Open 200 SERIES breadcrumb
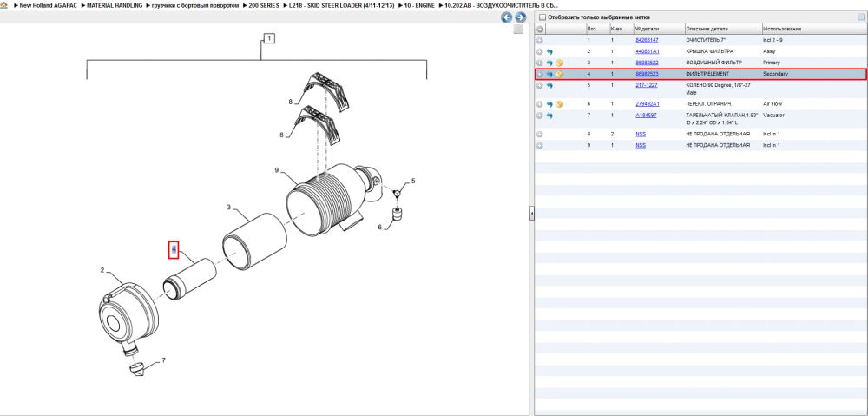The width and height of the screenshot is (868, 416). [x=264, y=5]
